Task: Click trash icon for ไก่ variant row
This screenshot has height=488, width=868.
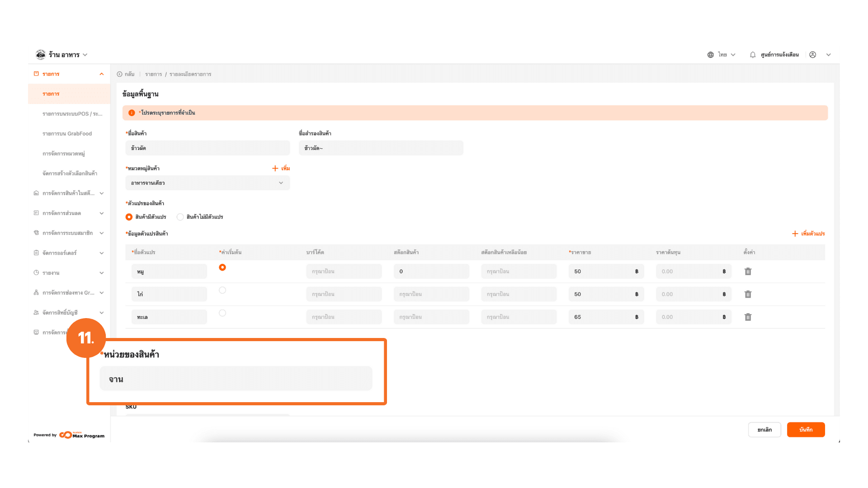Action: (x=748, y=294)
